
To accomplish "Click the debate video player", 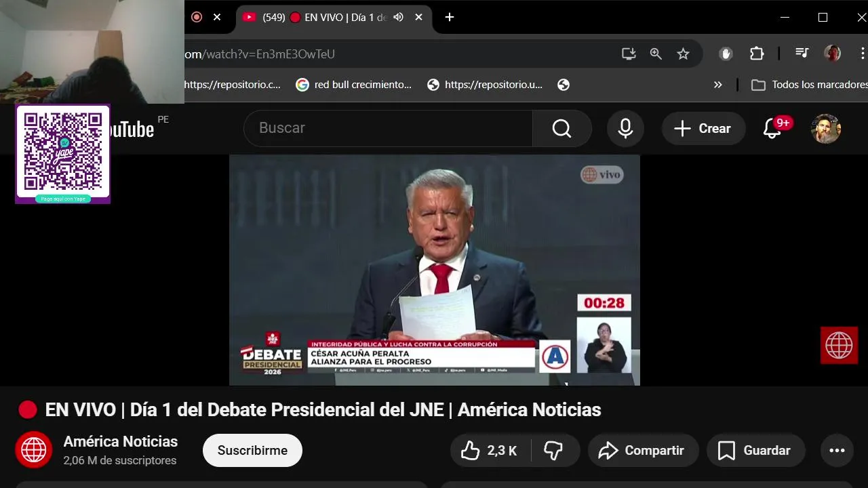I will coord(434,270).
